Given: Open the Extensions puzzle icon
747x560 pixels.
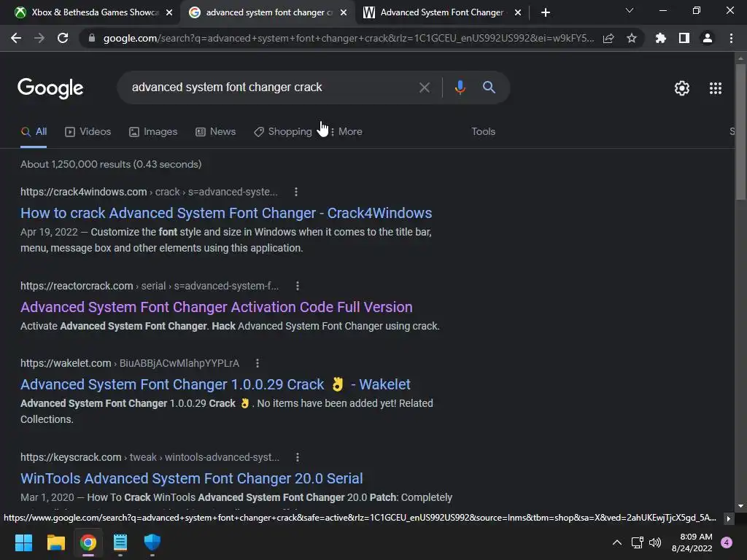Looking at the screenshot, I should click(x=661, y=38).
